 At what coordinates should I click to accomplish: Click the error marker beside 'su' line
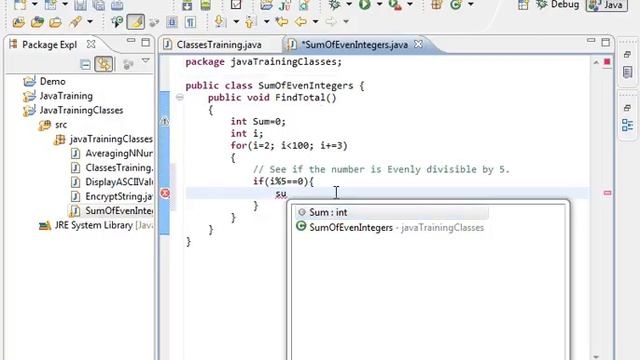[165, 193]
